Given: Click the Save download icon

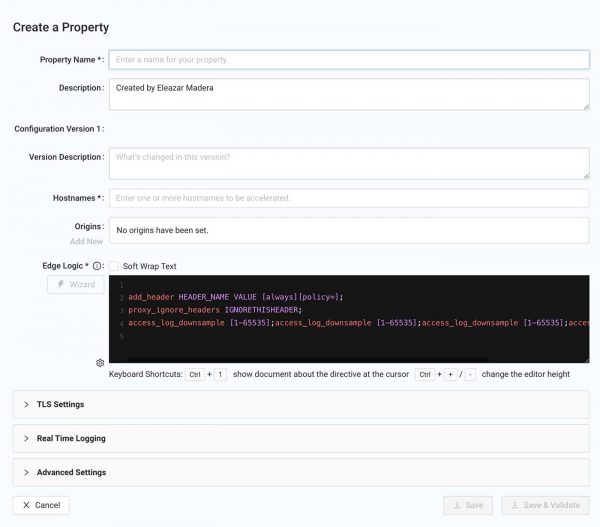Looking at the screenshot, I should [457, 505].
